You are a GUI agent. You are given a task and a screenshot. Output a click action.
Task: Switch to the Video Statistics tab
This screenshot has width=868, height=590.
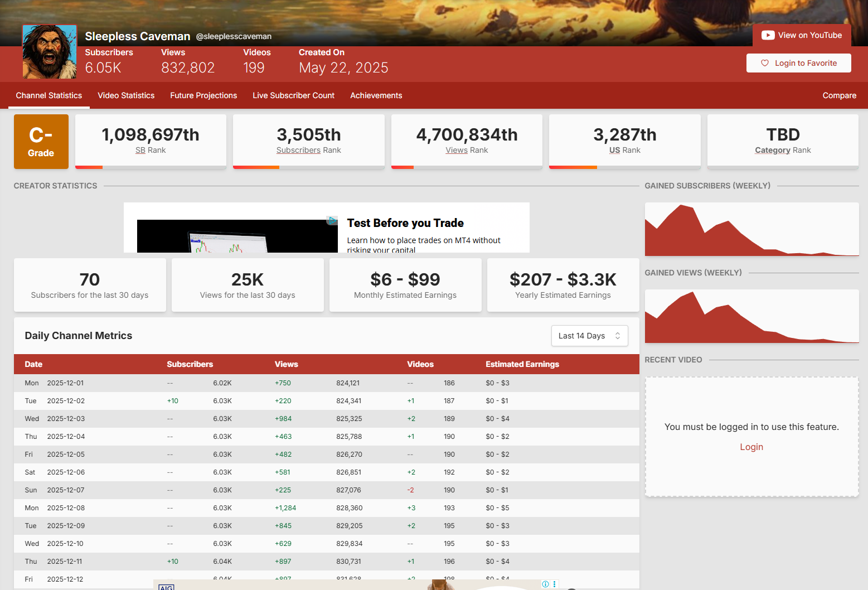126,95
